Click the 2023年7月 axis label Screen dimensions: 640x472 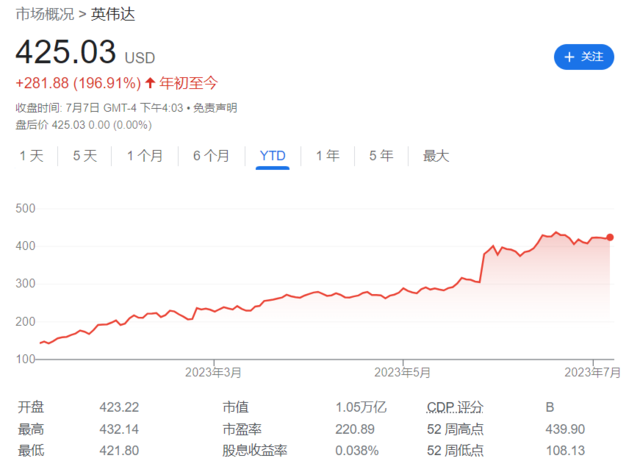pyautogui.click(x=592, y=372)
